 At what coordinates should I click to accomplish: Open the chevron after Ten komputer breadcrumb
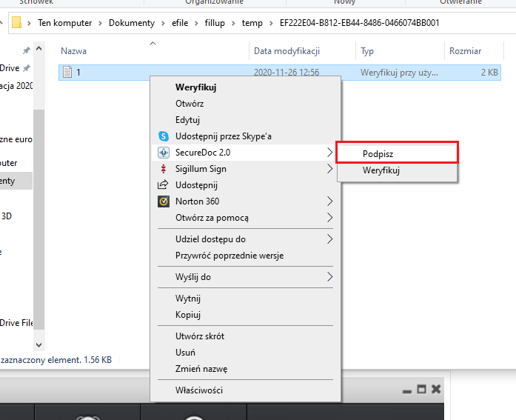[x=100, y=23]
